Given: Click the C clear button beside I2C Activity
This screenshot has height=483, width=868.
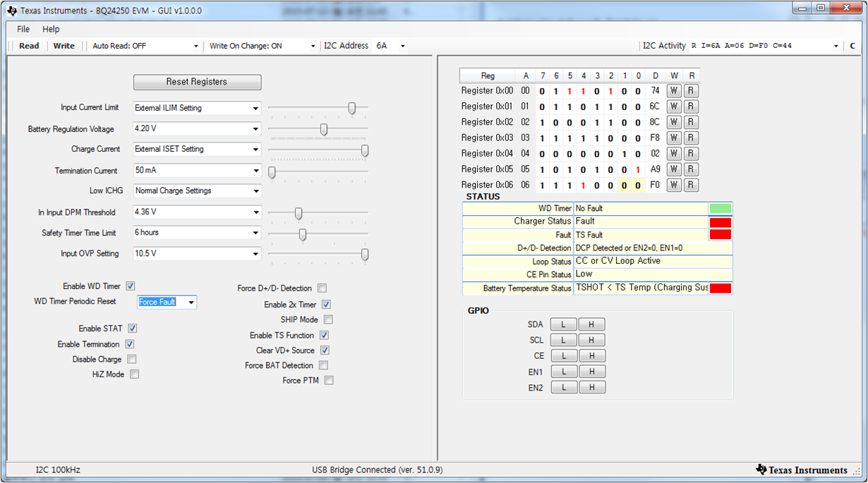Looking at the screenshot, I should click(852, 46).
